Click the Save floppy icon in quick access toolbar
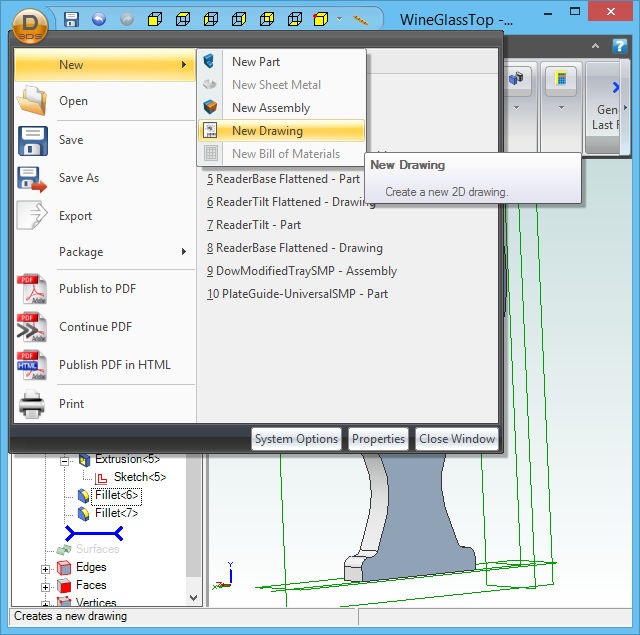This screenshot has height=635, width=640. pyautogui.click(x=71, y=19)
